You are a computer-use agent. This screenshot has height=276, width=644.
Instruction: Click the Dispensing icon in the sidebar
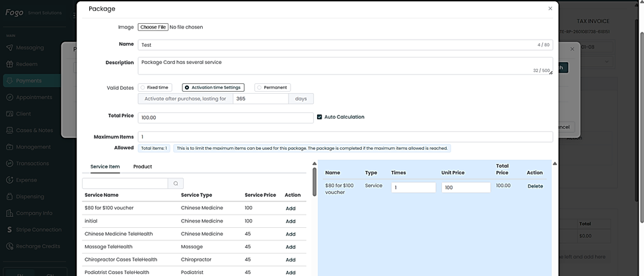[9, 196]
